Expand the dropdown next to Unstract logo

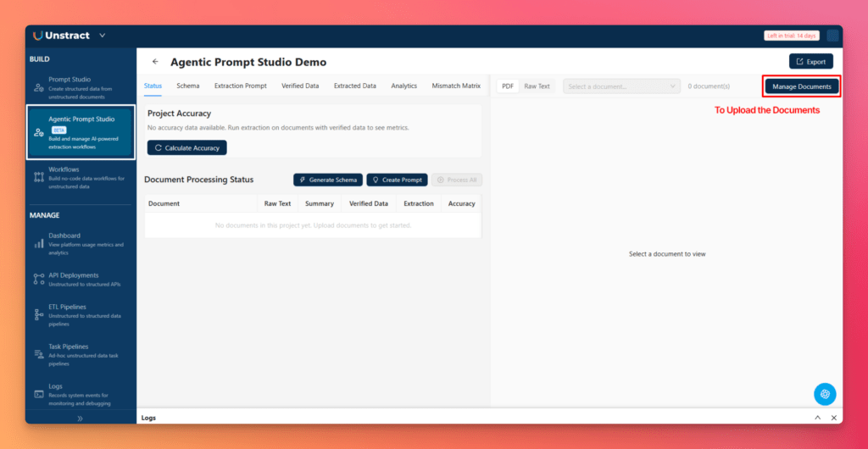[103, 36]
